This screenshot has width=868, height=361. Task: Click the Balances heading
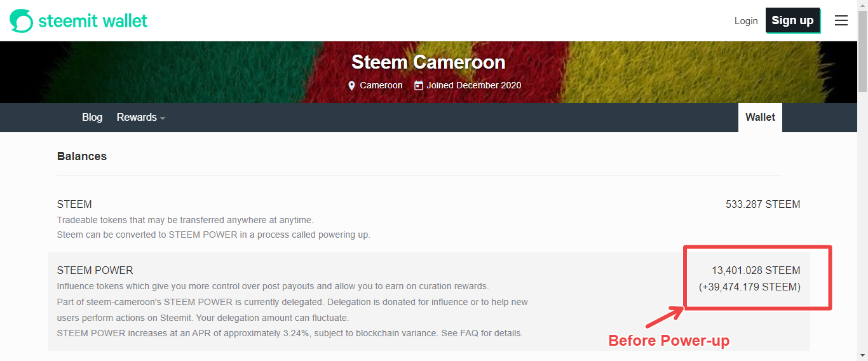coord(82,156)
